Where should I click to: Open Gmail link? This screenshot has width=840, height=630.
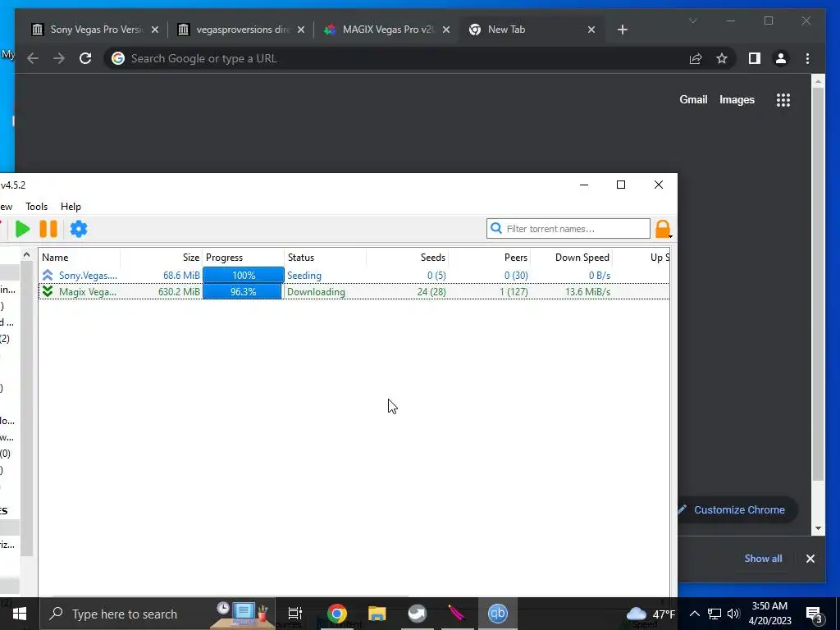coord(693,99)
